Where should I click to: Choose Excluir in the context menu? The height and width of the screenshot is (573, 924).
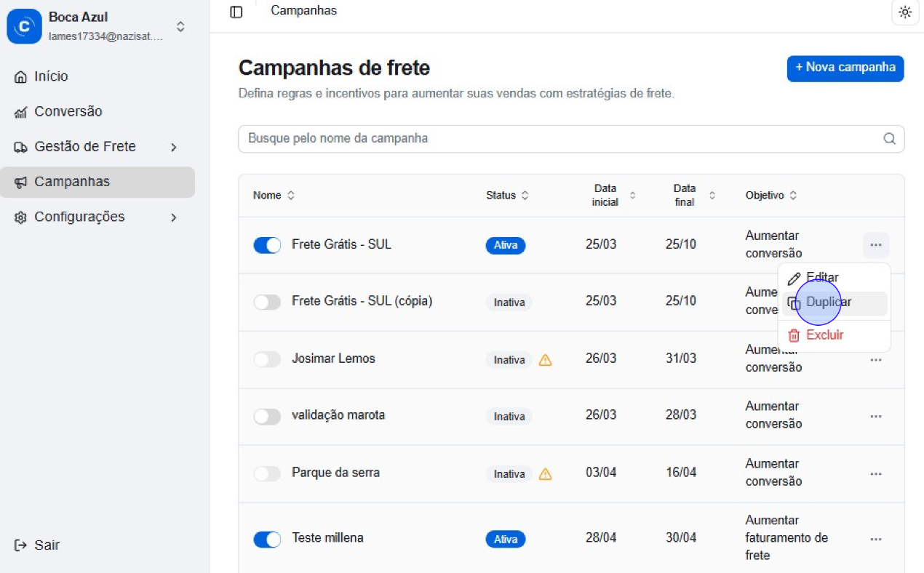click(x=824, y=335)
